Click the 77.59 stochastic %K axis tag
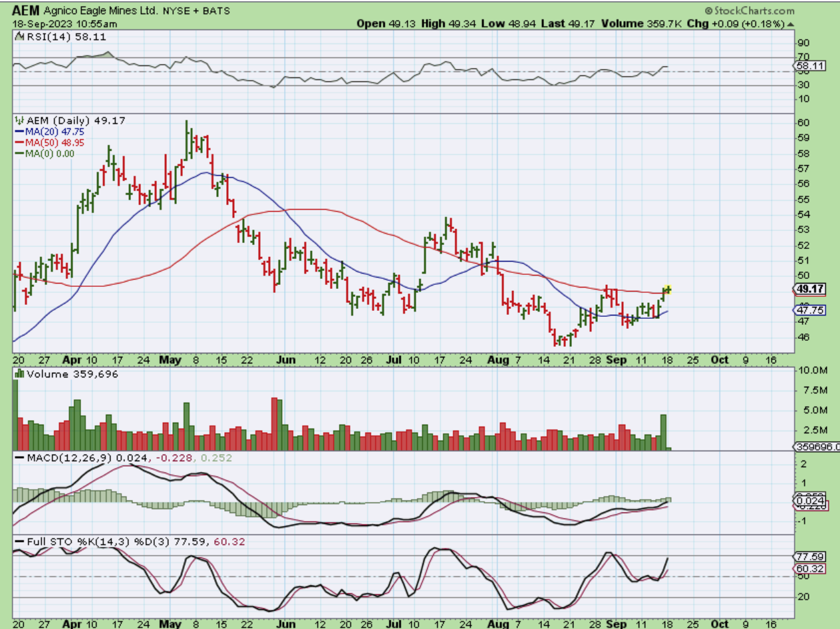The width and height of the screenshot is (840, 629). pos(809,556)
